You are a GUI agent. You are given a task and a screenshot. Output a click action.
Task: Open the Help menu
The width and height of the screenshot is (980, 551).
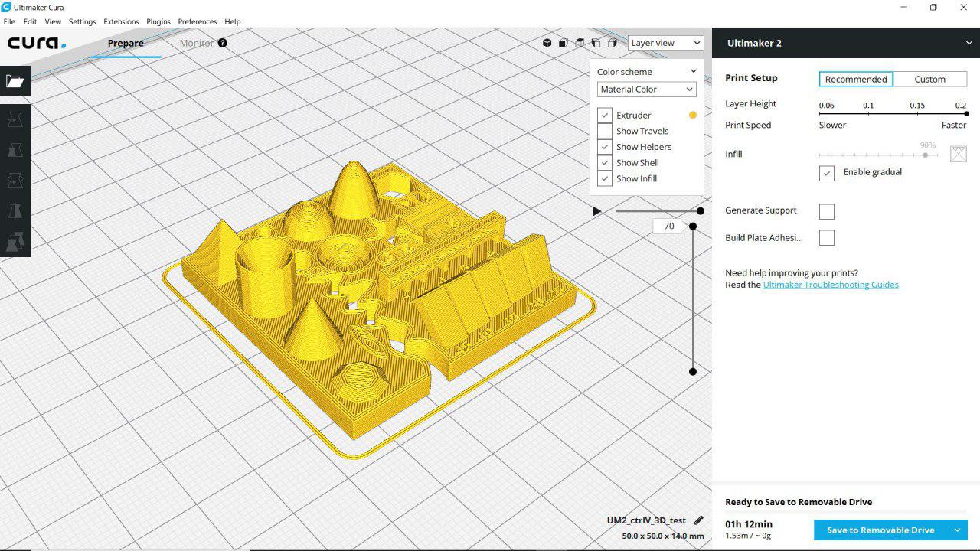232,21
